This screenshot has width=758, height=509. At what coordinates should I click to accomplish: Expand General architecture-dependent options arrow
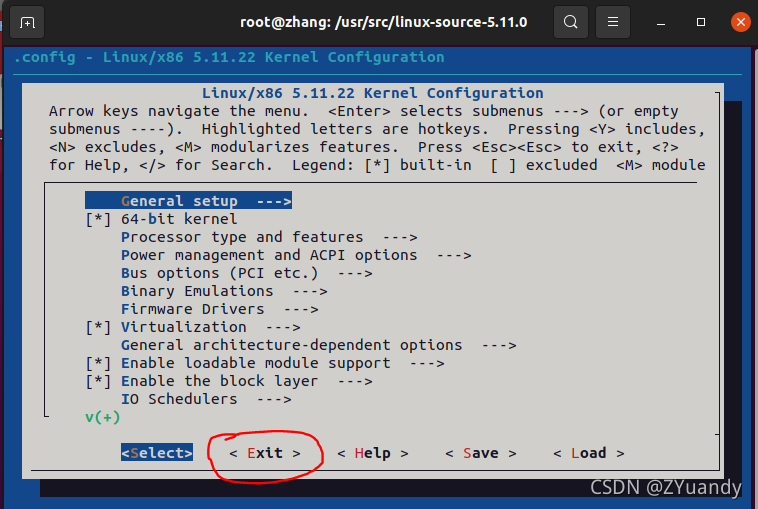tap(499, 345)
